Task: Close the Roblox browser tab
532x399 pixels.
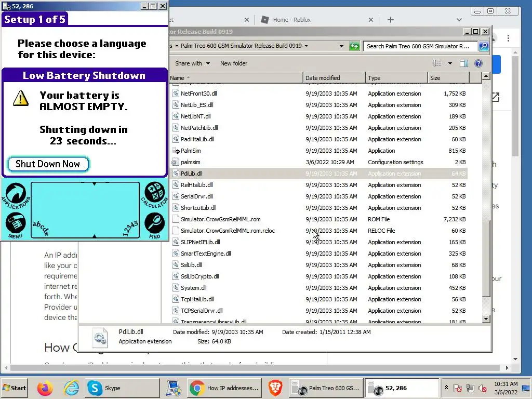Action: [x=371, y=20]
